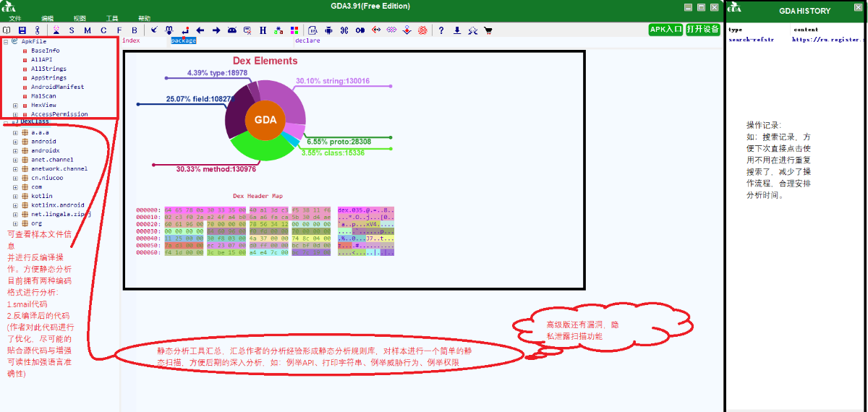Image resolution: width=868 pixels, height=412 pixels.
Task: Click the magnifier search toolbar icon
Action: [247, 30]
